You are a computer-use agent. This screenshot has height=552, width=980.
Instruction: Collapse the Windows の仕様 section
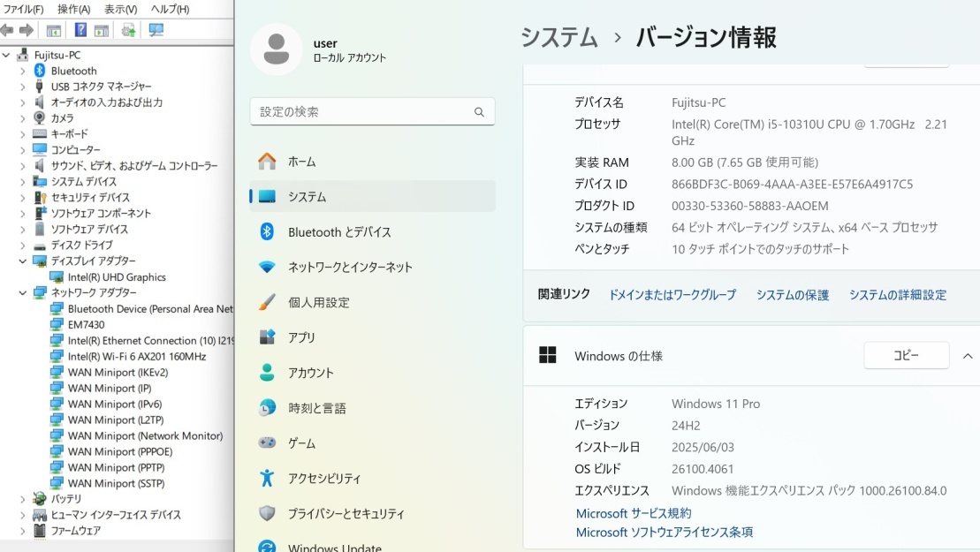[x=969, y=355]
